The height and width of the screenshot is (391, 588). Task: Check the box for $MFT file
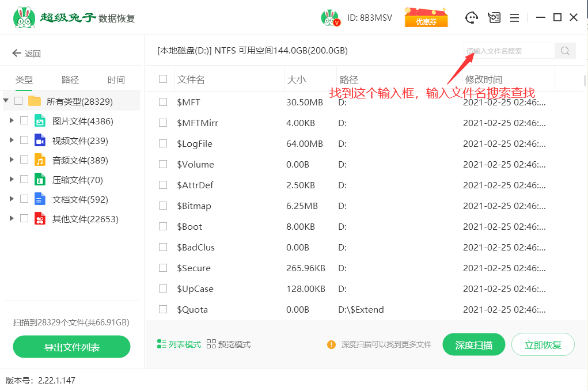pos(163,102)
